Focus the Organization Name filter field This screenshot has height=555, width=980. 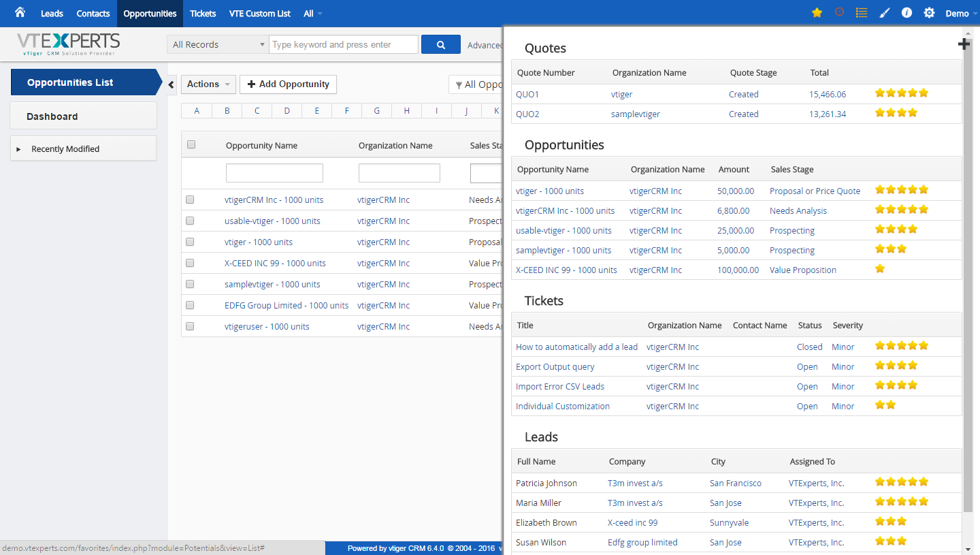(x=399, y=173)
